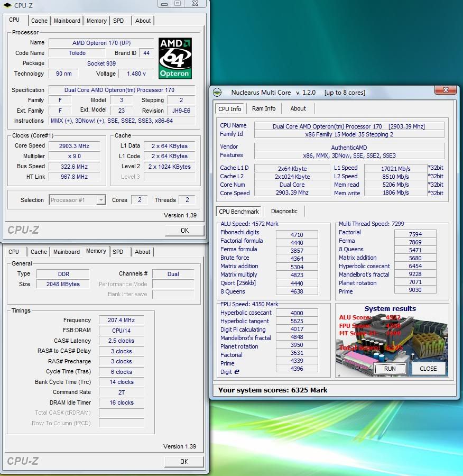This screenshot has height=476, width=463.
Task: Click the memory Frequency value 207.4 MHz
Action: coord(121,320)
